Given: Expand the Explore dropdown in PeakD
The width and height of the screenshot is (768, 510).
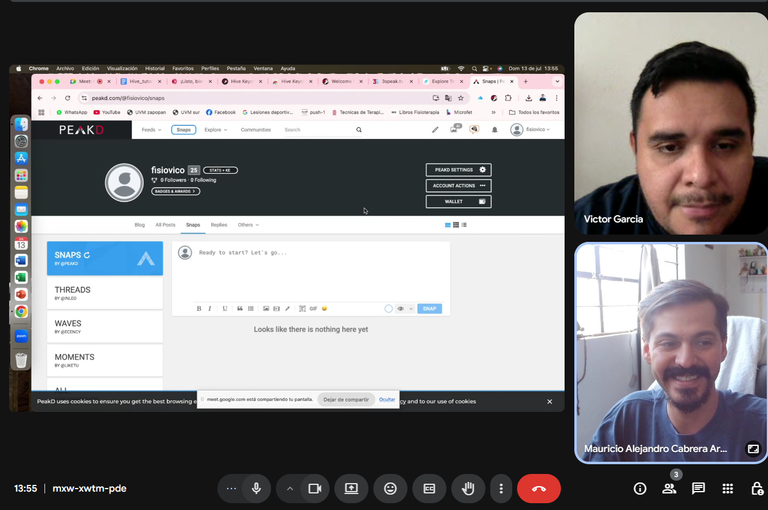Looking at the screenshot, I should (216, 130).
